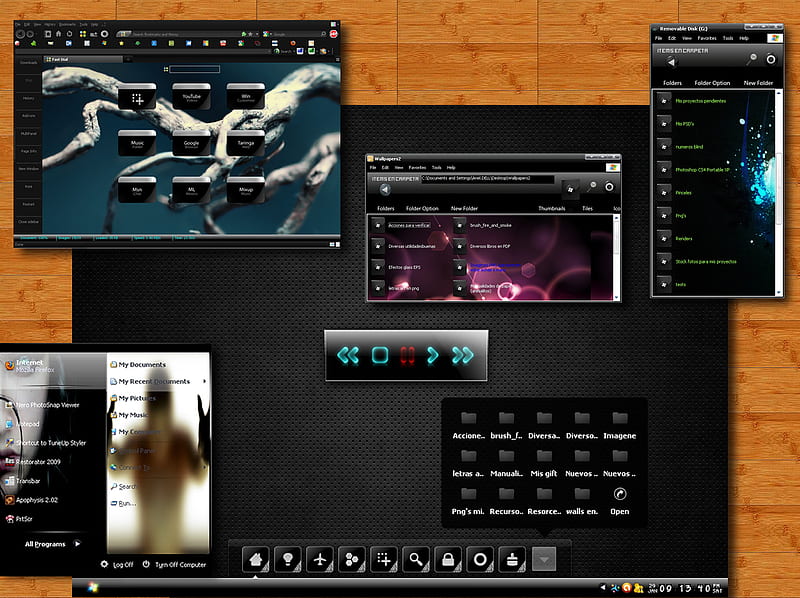Click the single arrow play button
The image size is (800, 598).
pyautogui.click(x=433, y=355)
